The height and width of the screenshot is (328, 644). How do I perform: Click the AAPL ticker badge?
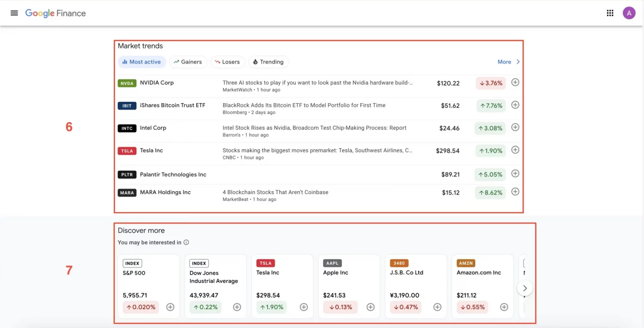coord(332,263)
